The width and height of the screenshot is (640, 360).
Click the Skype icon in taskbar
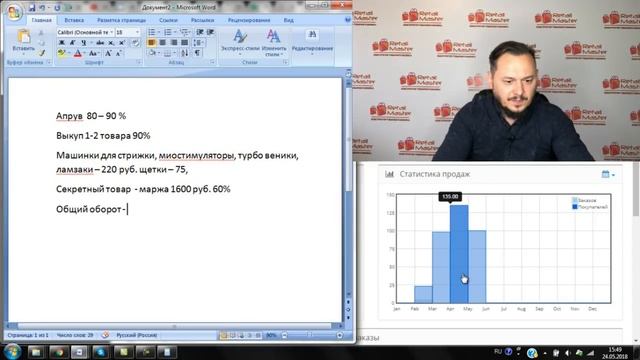(x=101, y=352)
